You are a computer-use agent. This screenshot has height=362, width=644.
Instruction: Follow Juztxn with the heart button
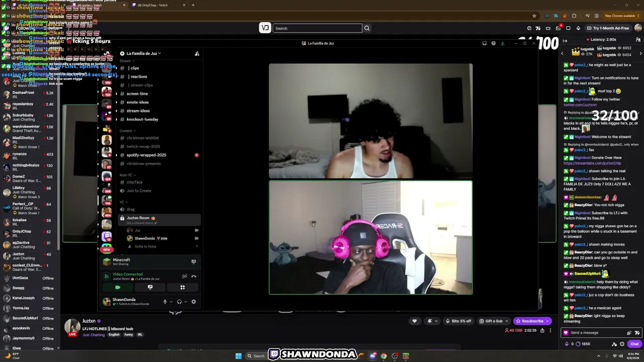pos(415,321)
